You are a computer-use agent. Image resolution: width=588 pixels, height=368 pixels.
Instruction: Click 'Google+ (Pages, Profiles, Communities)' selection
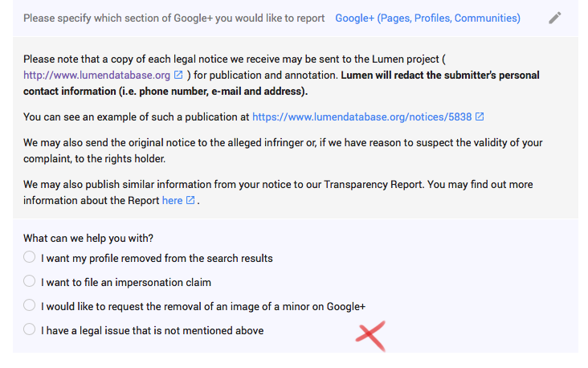pos(427,18)
